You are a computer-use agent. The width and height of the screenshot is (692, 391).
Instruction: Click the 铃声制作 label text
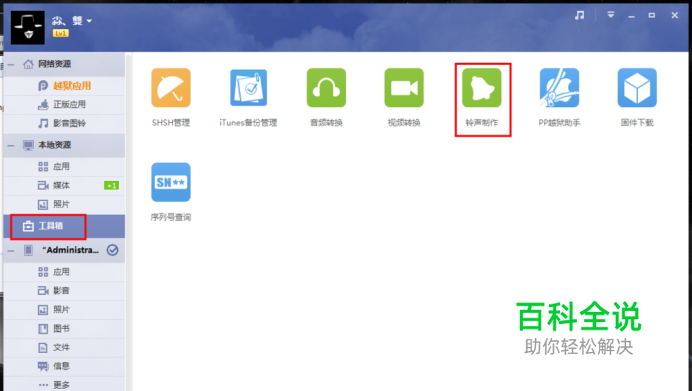(481, 123)
